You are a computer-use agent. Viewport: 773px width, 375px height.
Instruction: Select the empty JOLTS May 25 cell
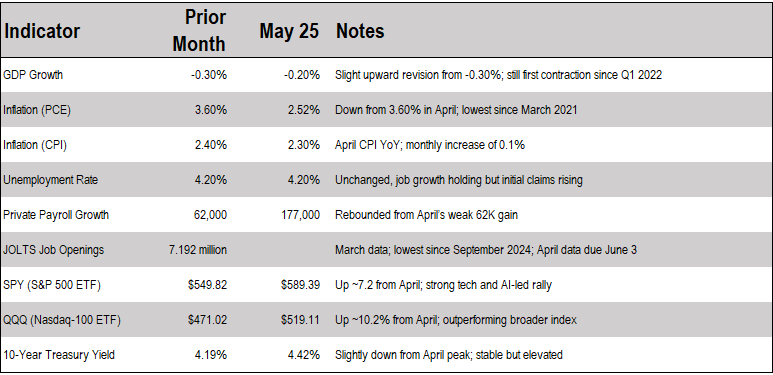coord(281,250)
